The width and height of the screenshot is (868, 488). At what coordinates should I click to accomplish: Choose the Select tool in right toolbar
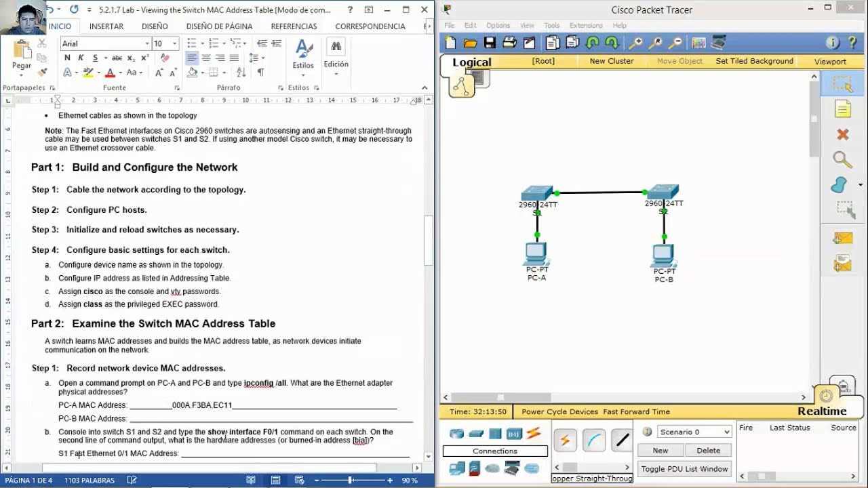pos(842,84)
